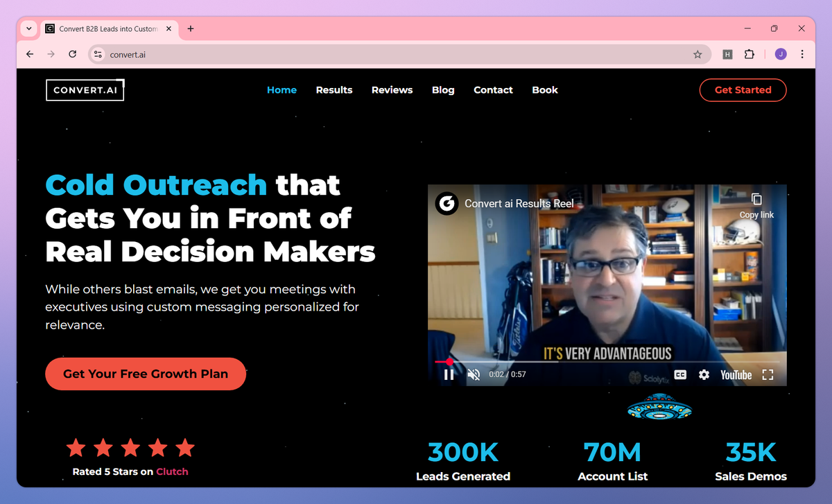
Task: Open the Reviews nav item
Action: point(392,90)
